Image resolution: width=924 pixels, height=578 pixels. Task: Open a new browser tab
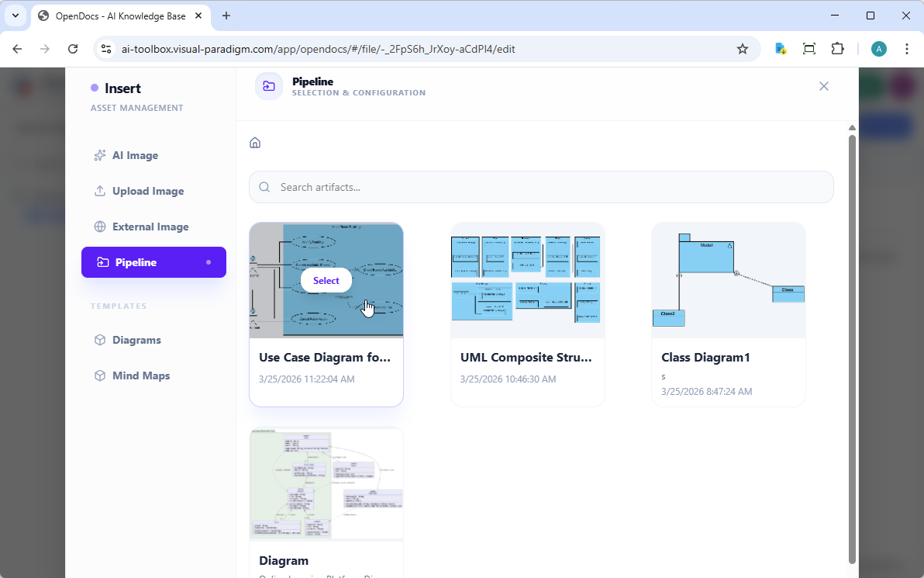226,16
